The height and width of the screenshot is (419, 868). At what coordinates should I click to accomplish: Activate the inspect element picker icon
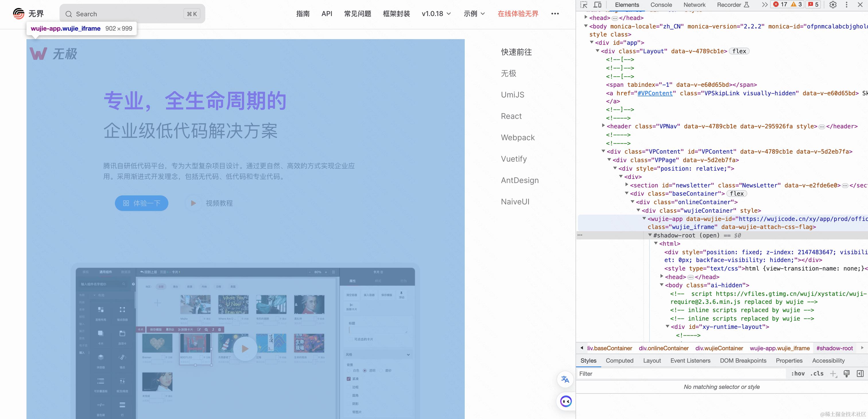pos(584,5)
